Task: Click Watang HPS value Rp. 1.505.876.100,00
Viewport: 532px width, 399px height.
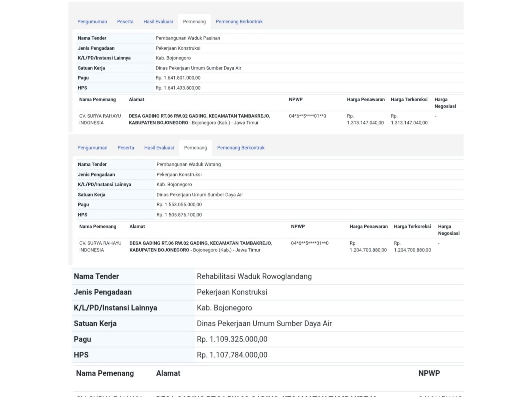Action: [179, 215]
